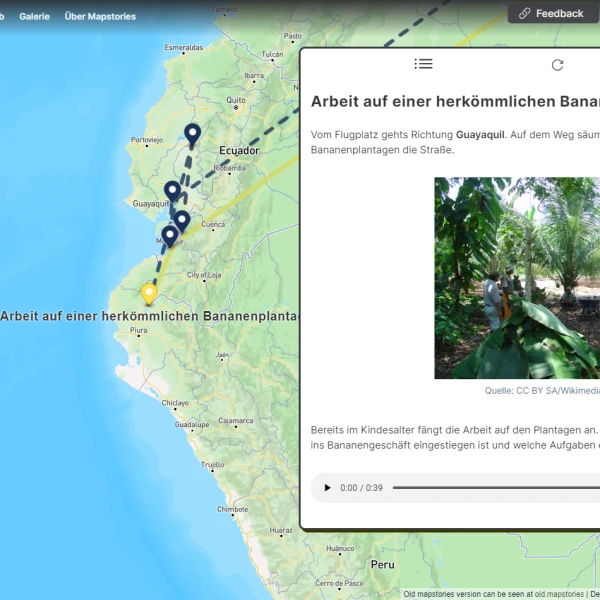Viewport: 600px width, 600px height.
Task: Click the audio time display 0:00 / 0:39
Action: tap(361, 488)
